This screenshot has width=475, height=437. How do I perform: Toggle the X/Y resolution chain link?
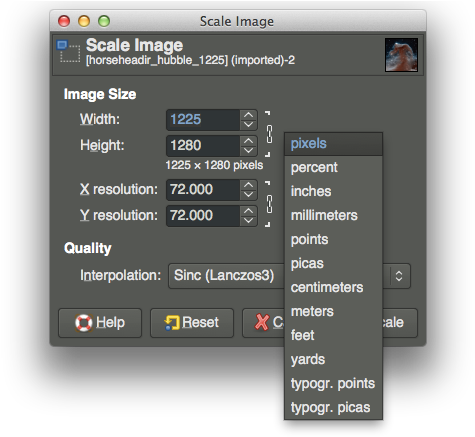tap(269, 204)
